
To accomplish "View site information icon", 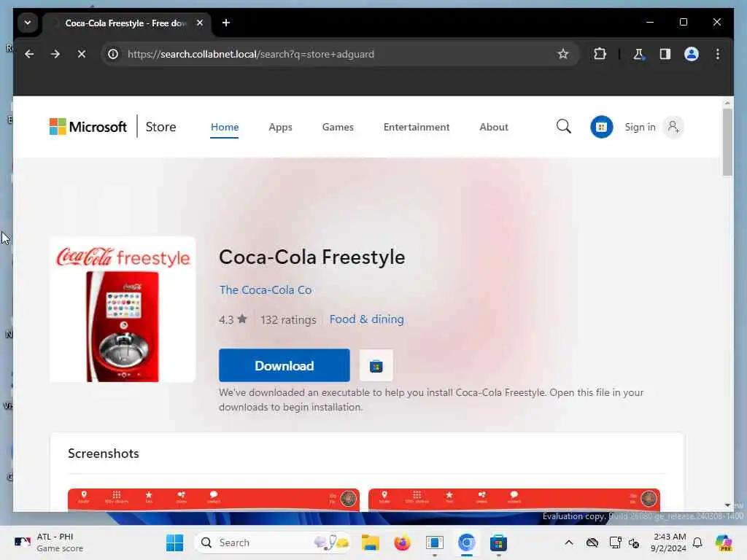I will (113, 54).
